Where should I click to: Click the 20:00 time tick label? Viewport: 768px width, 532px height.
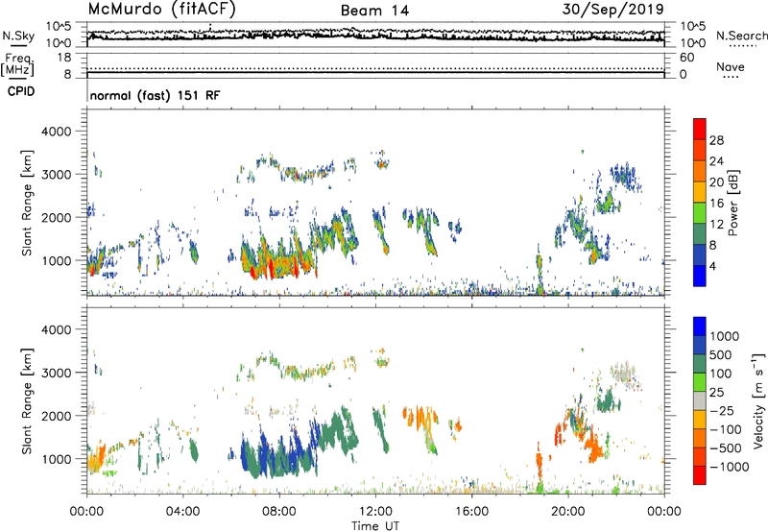click(x=567, y=512)
